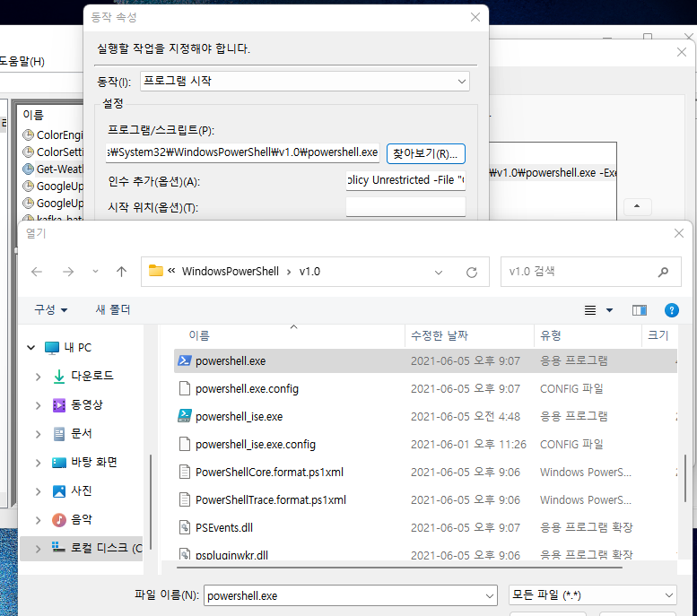Refresh the v1.0 folder listing
Image resolution: width=697 pixels, height=616 pixels.
(472, 272)
